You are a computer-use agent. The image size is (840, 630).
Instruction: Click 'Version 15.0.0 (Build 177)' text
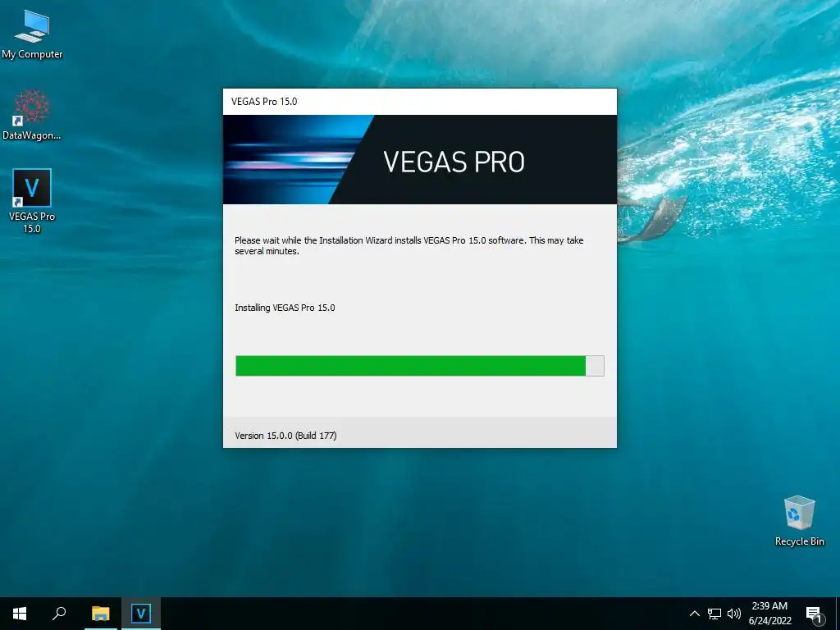pyautogui.click(x=285, y=436)
